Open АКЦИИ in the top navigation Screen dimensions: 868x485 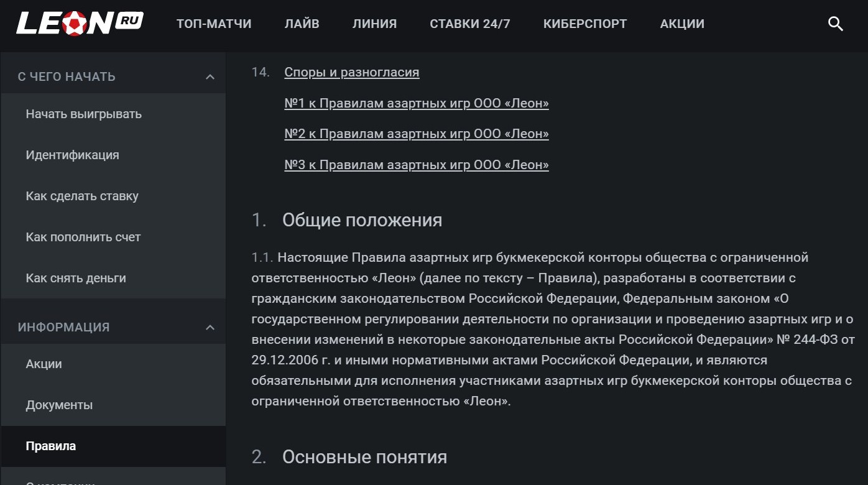point(682,24)
